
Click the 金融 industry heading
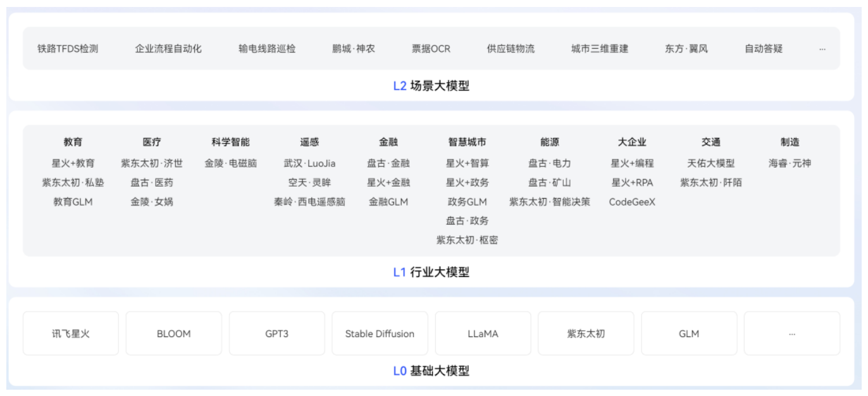[388, 142]
